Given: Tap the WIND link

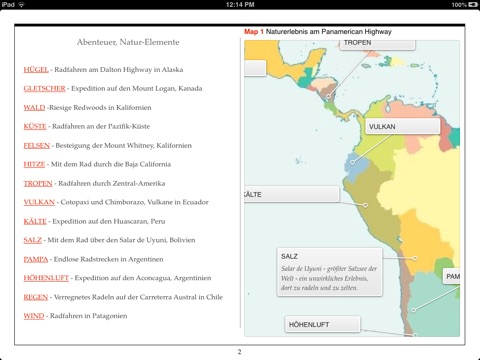Looking at the screenshot, I should (x=34, y=316).
